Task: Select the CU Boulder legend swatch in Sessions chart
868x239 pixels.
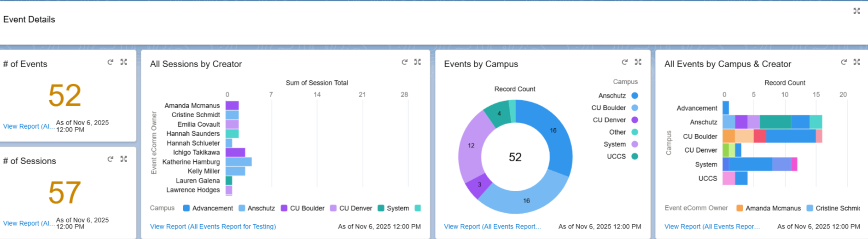Action: tap(284, 208)
